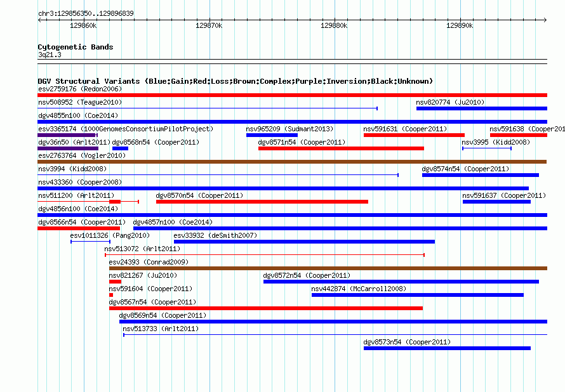Open dgv4856n100 (Coe2014) label
Screen dimensions: 565x392
pos(78,209)
